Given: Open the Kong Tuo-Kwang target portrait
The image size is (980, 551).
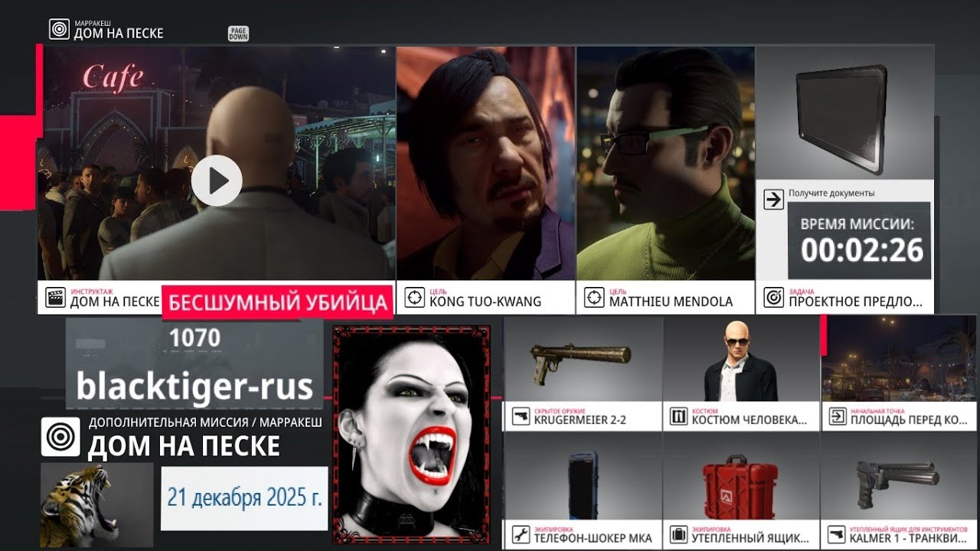Looking at the screenshot, I should [485, 163].
